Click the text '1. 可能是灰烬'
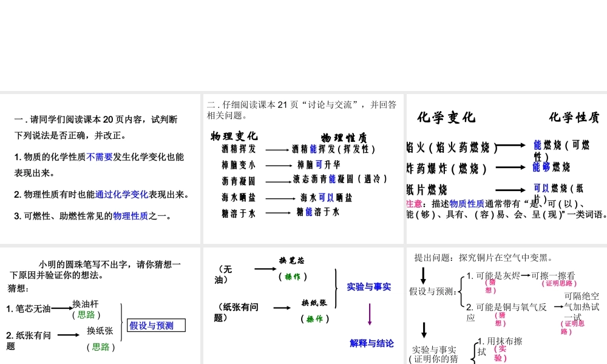Viewport: 607px width, 364px height. click(x=493, y=275)
